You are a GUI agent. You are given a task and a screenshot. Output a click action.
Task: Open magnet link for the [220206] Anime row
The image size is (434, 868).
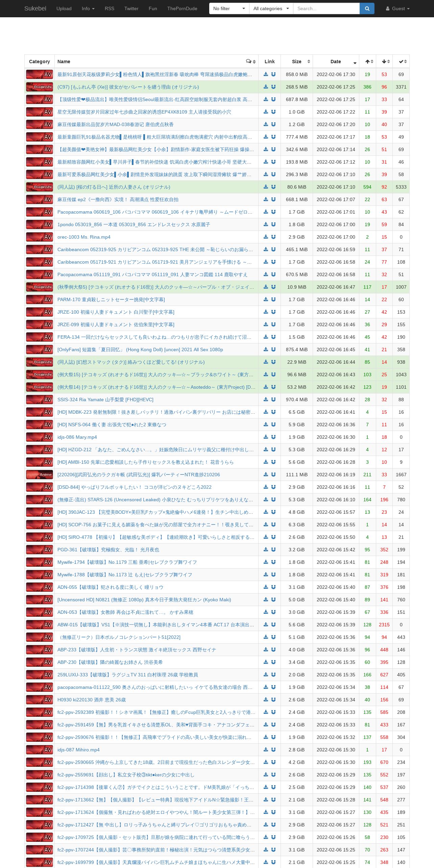click(273, 475)
